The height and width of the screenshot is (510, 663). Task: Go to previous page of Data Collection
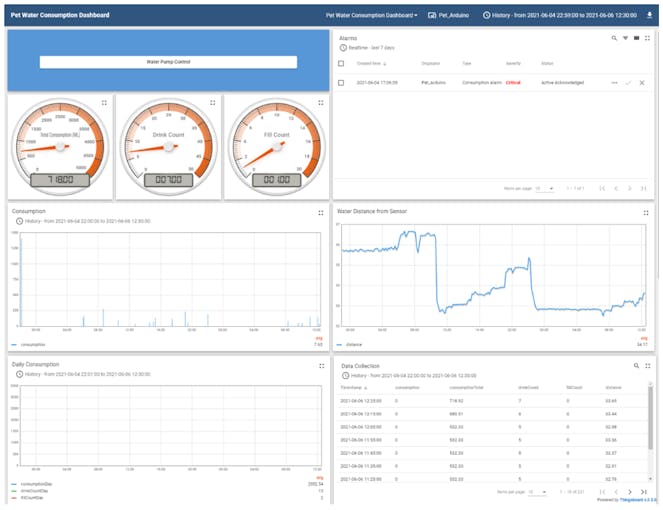[x=616, y=492]
